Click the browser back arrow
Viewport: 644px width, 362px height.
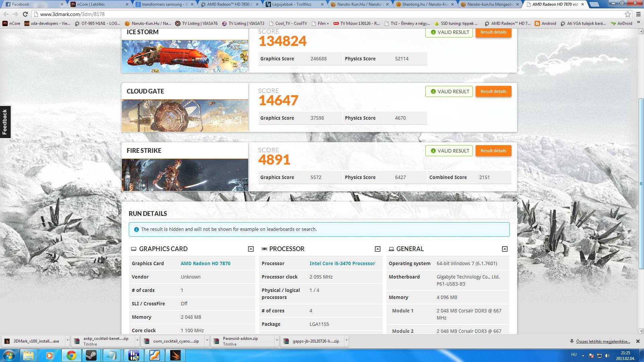pyautogui.click(x=6, y=14)
